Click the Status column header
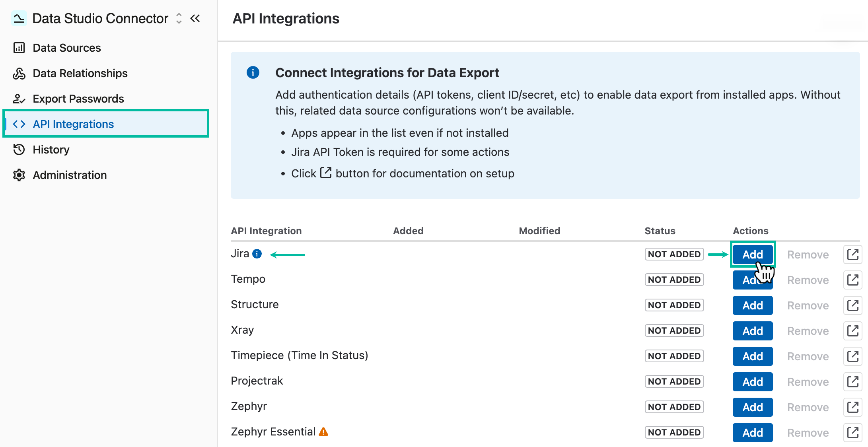This screenshot has width=868, height=447. 660,231
